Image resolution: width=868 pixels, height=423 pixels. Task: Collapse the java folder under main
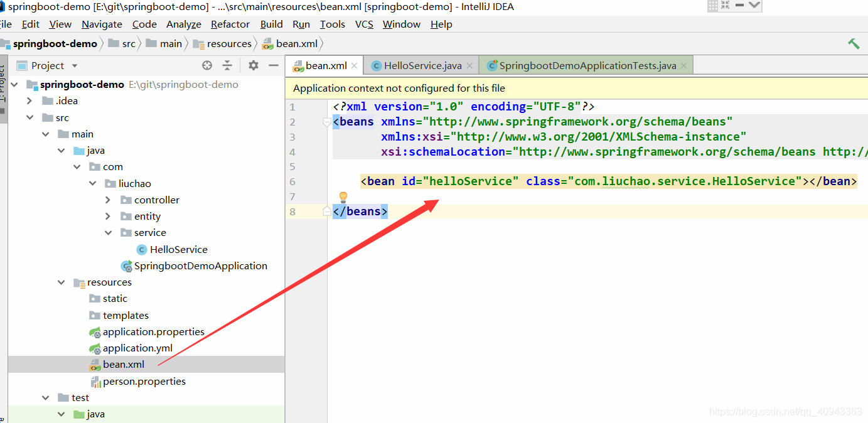(x=61, y=151)
